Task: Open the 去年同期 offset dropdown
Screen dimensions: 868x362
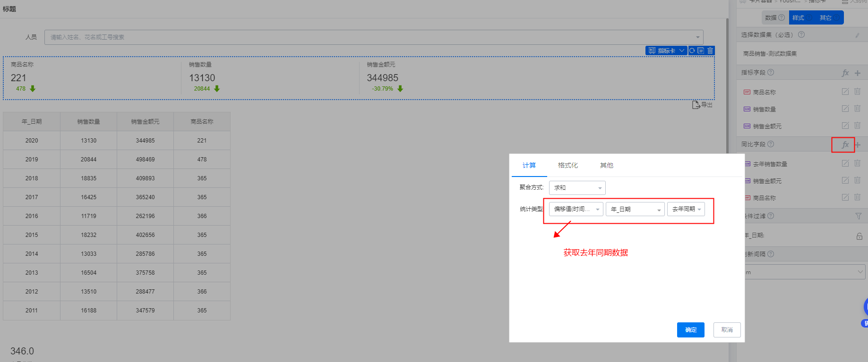Action: pos(686,209)
